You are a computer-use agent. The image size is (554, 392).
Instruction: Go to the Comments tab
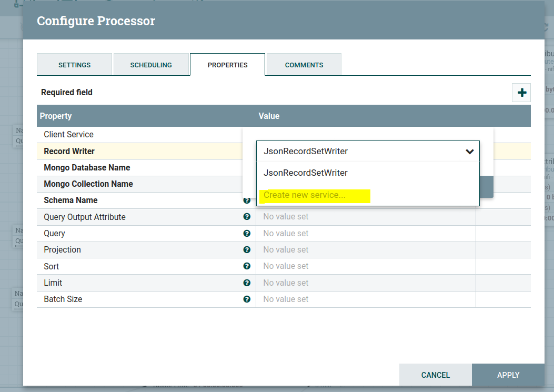(304, 65)
